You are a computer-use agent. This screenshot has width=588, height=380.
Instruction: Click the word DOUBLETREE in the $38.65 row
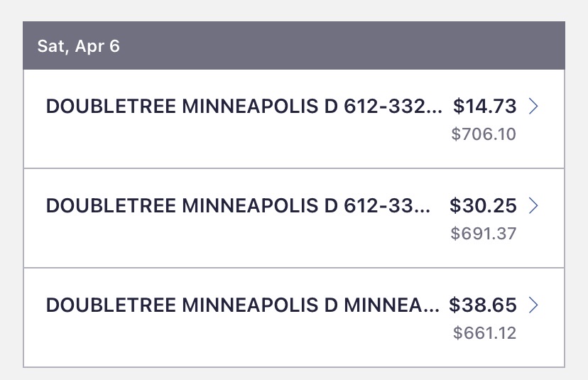coord(111,305)
